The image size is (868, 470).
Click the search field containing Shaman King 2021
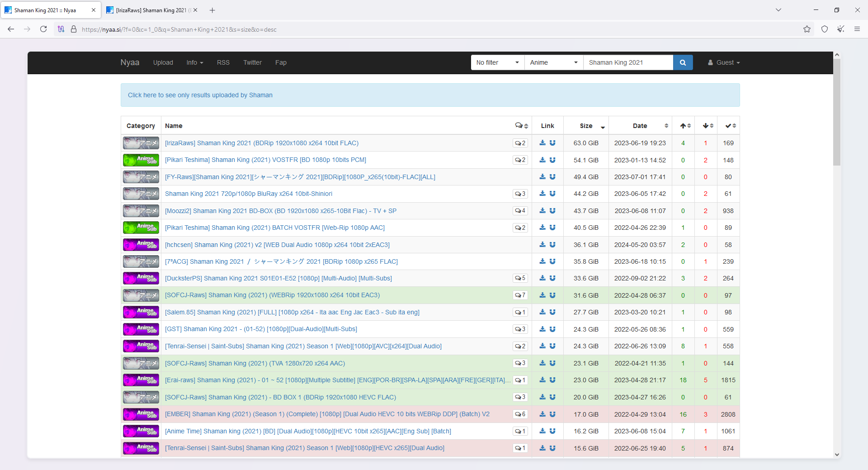tap(628, 62)
